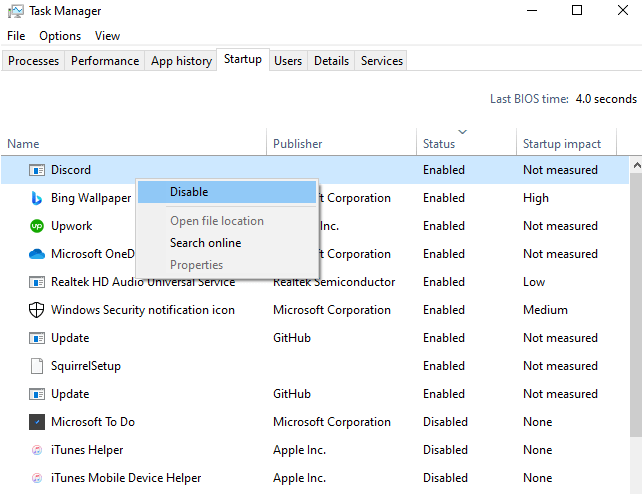
Task: Select Disable from the context menu
Action: coord(189,192)
